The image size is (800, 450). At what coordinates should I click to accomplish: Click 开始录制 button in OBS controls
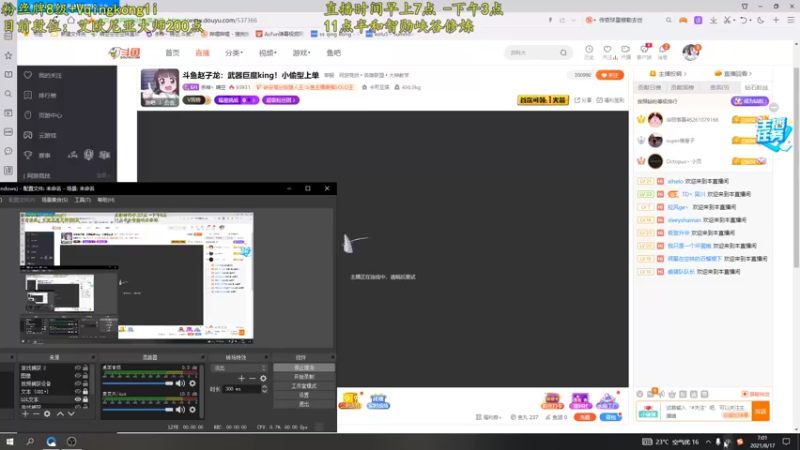304,377
